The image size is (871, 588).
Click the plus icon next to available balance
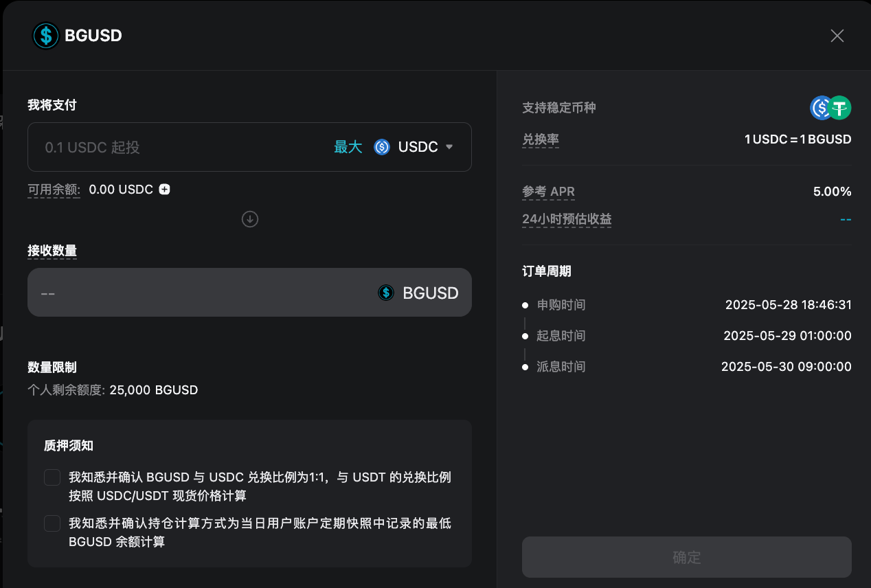pos(163,189)
